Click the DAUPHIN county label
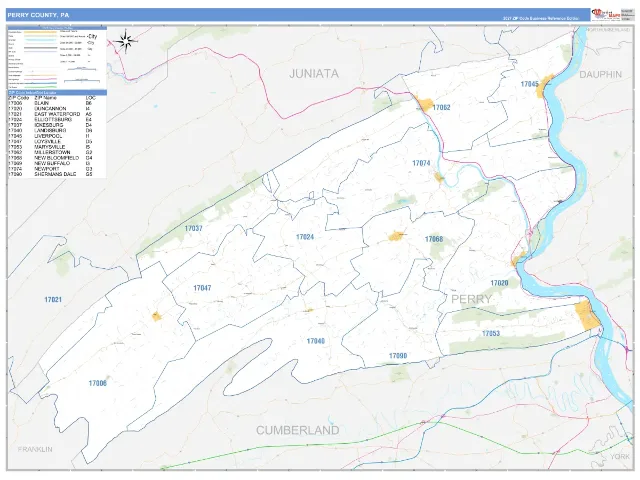640x480 pixels. [x=600, y=75]
